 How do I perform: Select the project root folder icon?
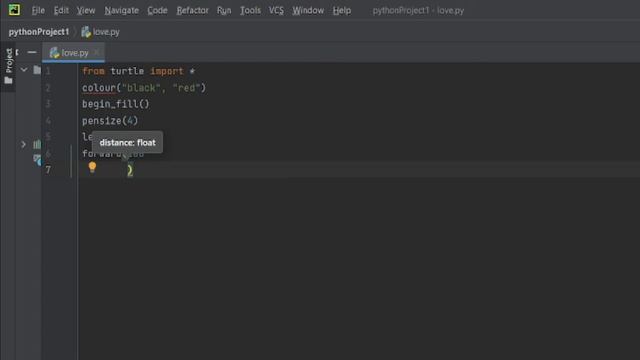(x=37, y=70)
